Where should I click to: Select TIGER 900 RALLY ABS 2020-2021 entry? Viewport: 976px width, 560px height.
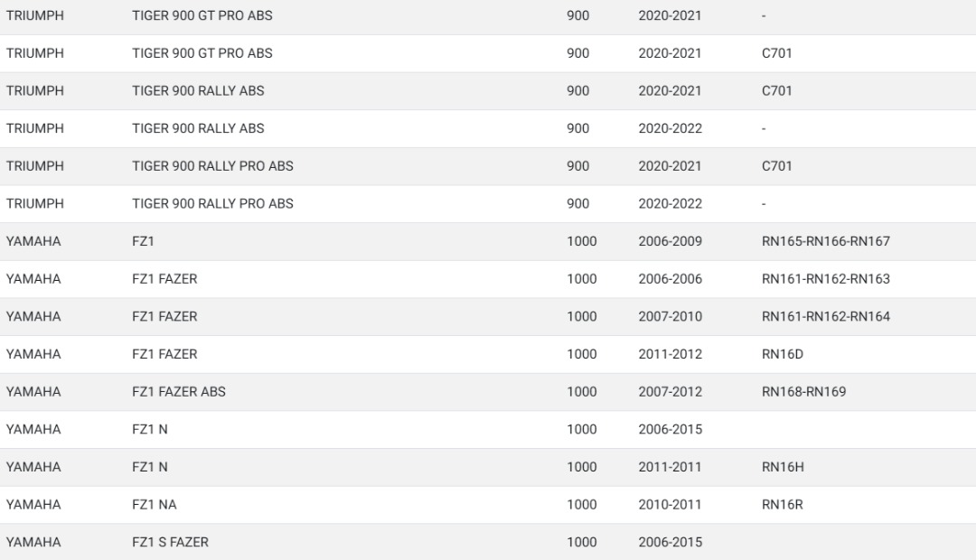tap(488, 91)
